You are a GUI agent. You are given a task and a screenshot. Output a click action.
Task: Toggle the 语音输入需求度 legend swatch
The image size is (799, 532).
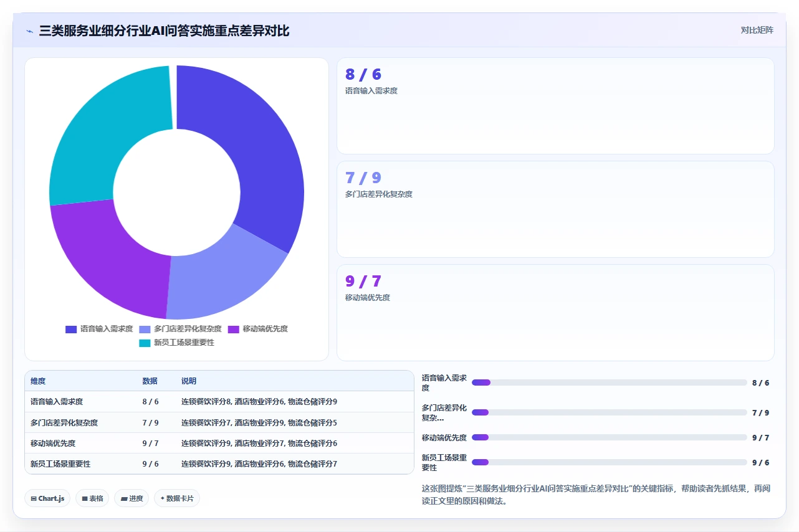point(71,329)
